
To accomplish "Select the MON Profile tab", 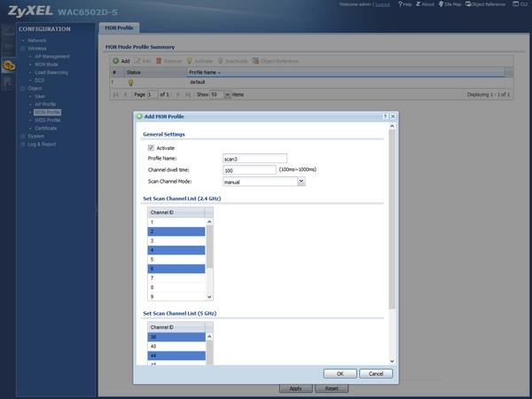I will click(119, 27).
